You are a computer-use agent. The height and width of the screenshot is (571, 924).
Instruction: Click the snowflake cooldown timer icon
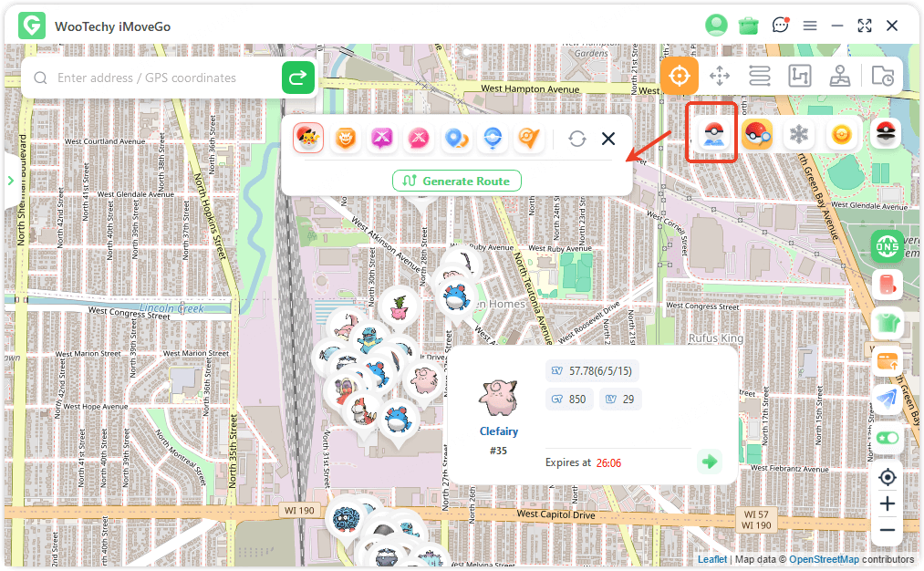(799, 136)
